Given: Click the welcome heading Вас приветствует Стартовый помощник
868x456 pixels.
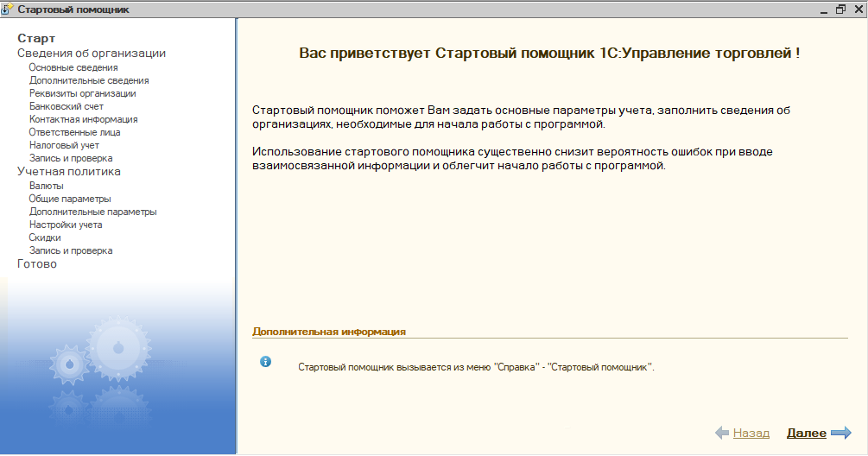Looking at the screenshot, I should coord(549,54).
